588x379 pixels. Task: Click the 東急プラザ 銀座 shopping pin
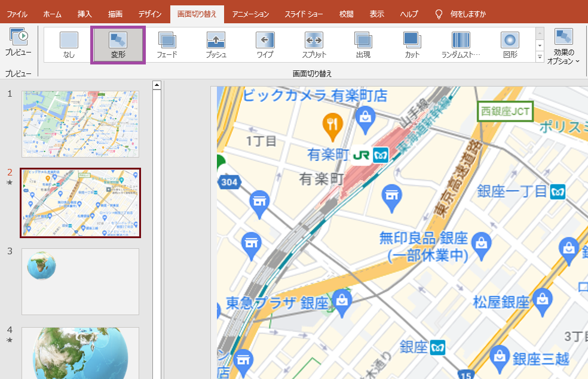pos(342,303)
